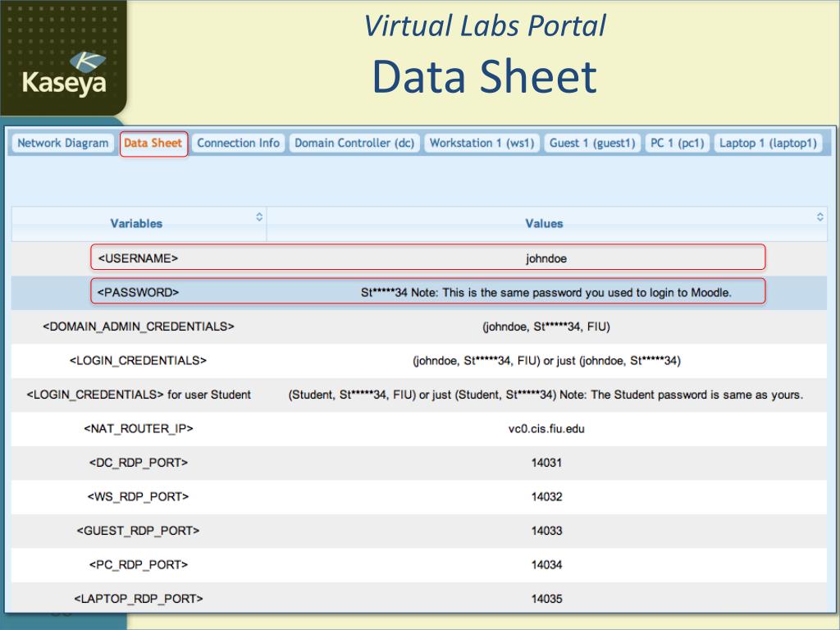Click the johndoe login credentials value
Screen dimensions: 840x630
pyautogui.click(x=546, y=361)
